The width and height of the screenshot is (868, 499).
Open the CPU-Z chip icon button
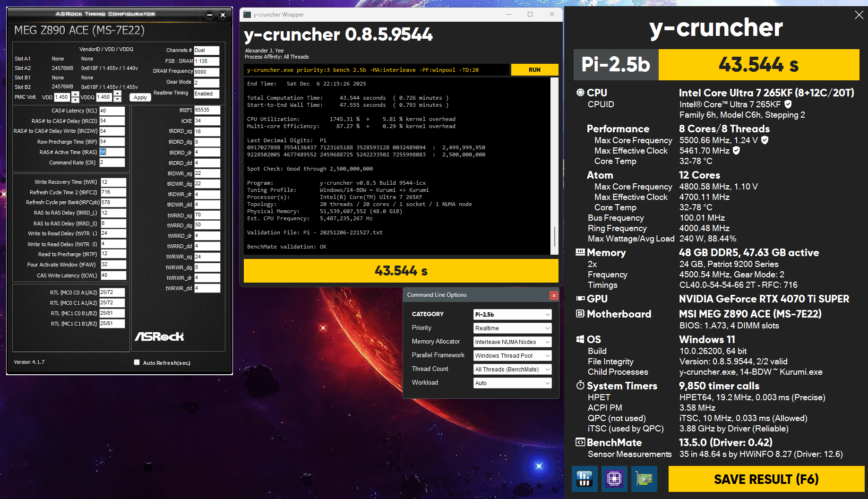pos(614,479)
